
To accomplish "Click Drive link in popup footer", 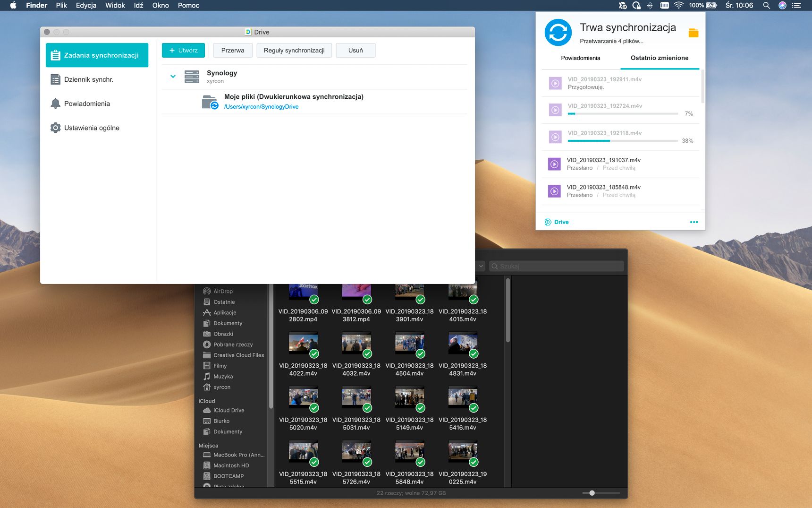I will (561, 222).
